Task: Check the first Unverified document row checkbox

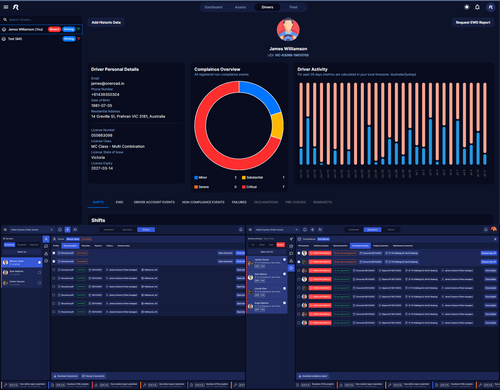Action: [x=54, y=253]
